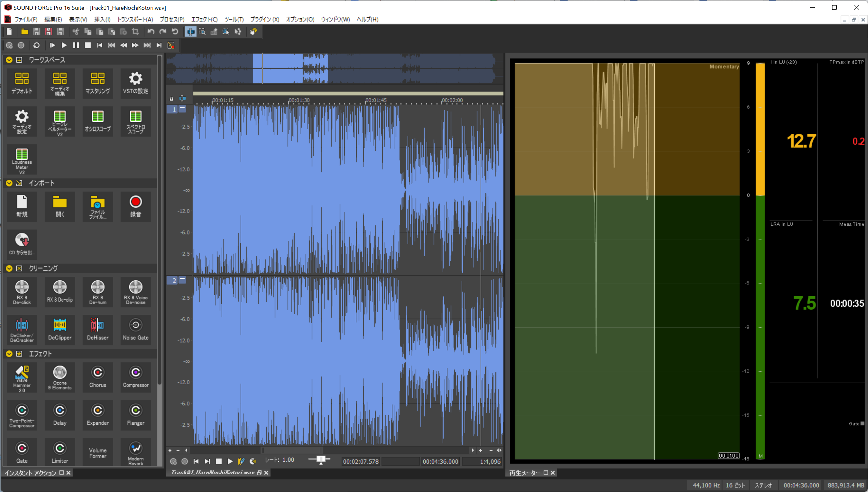868x492 pixels.
Task: Toggle scrub pencil mode in data window
Action: [x=241, y=461]
